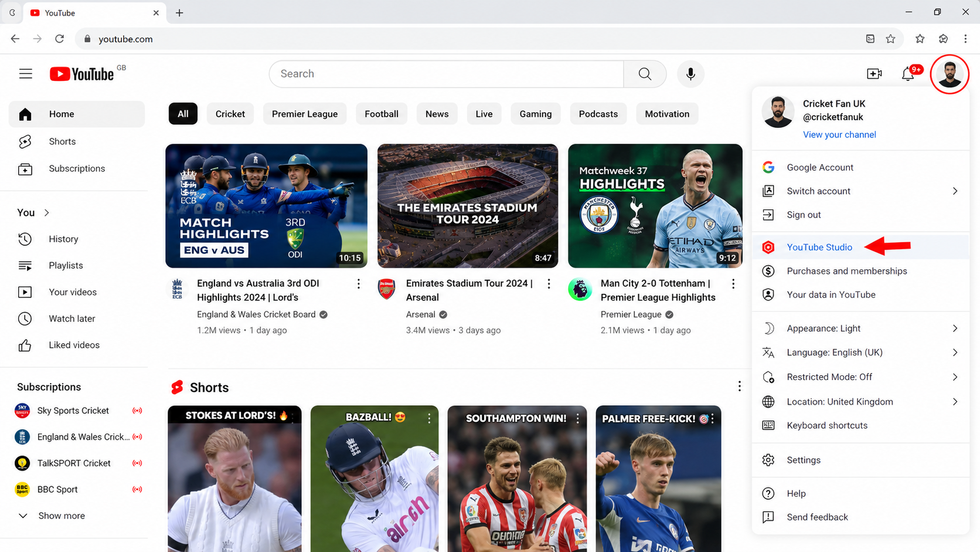Go to Shorts in the sidebar
Viewport: 980px width, 552px height.
point(77,141)
